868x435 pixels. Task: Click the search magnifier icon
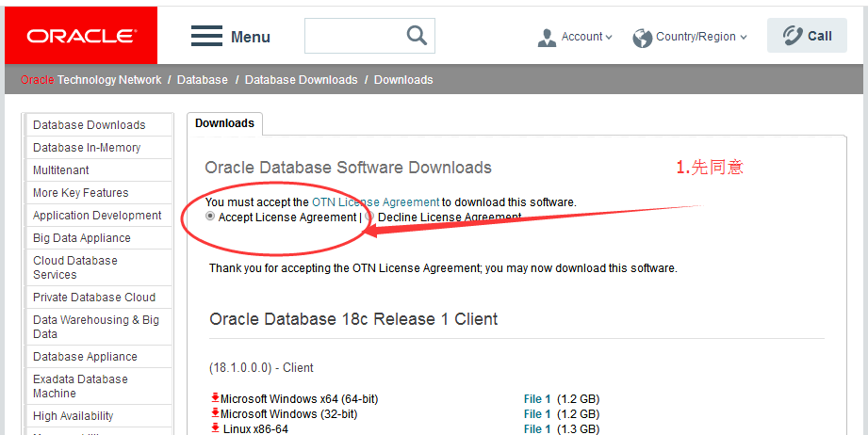pos(417,36)
